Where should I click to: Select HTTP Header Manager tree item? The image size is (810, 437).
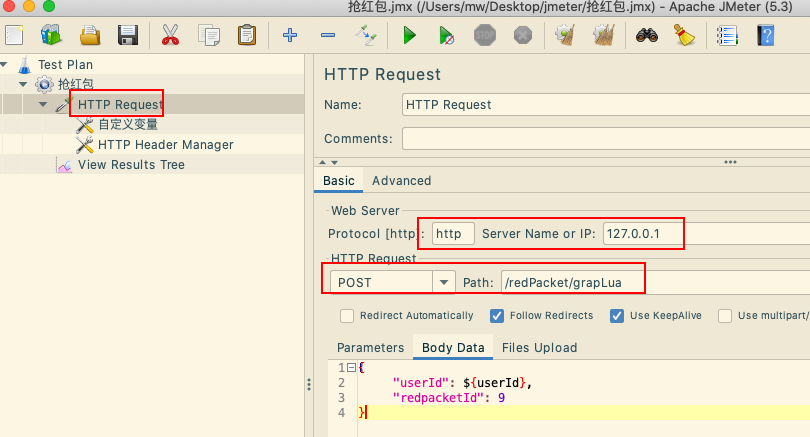pos(165,145)
